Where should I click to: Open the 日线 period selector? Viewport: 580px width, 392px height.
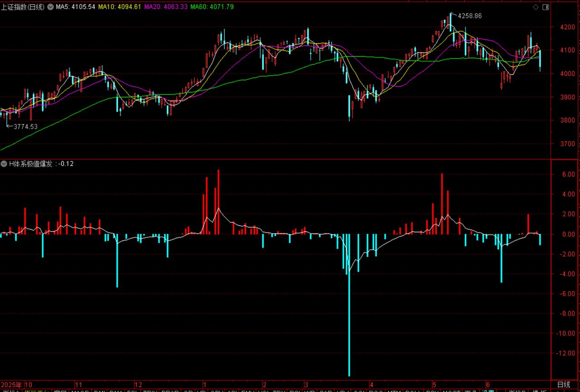tap(564, 384)
